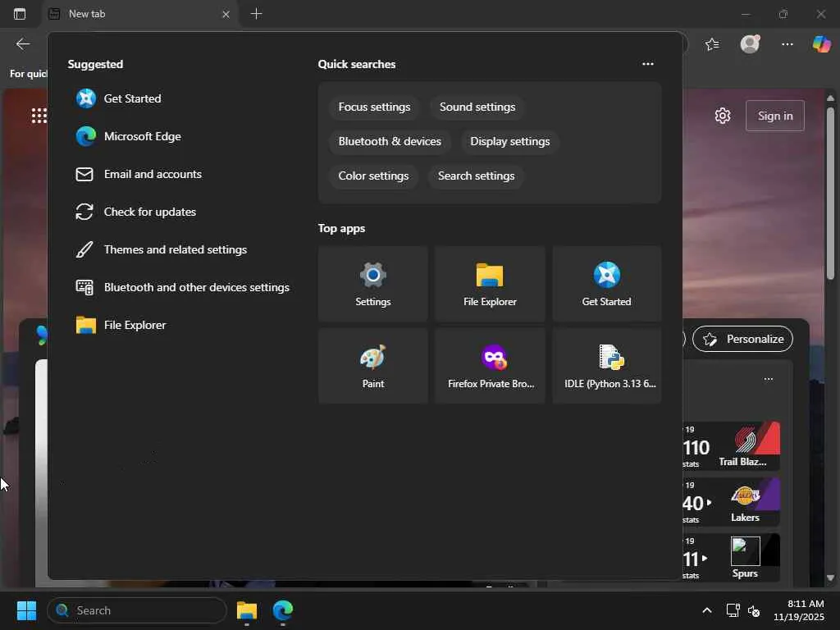Viewport: 840px width, 630px height.
Task: Open Quick searches more options menu
Action: tap(648, 64)
